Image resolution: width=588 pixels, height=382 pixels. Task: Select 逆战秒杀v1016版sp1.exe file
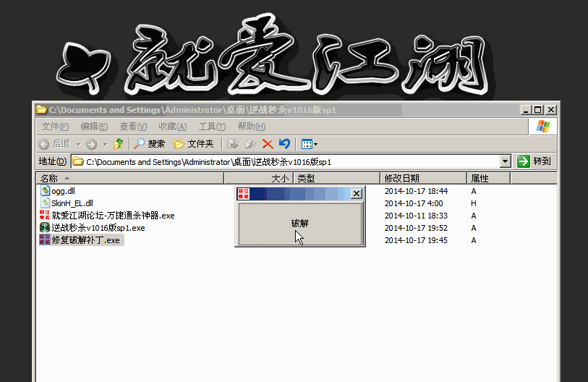point(98,228)
